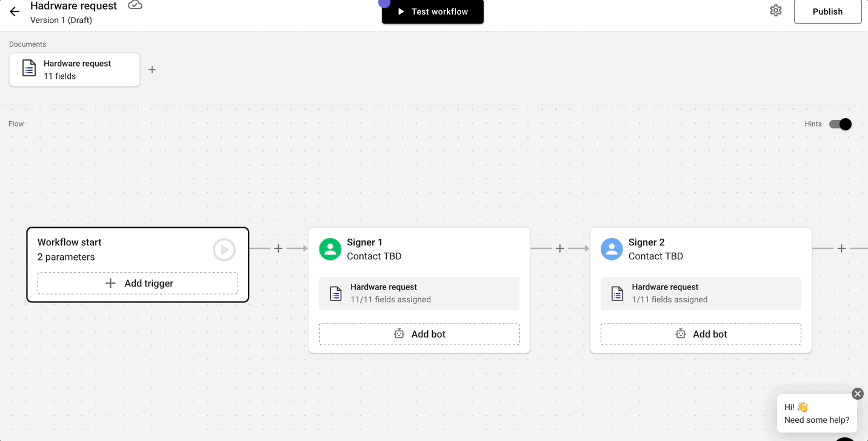Click the Documents section label
The image size is (868, 441).
(x=27, y=44)
